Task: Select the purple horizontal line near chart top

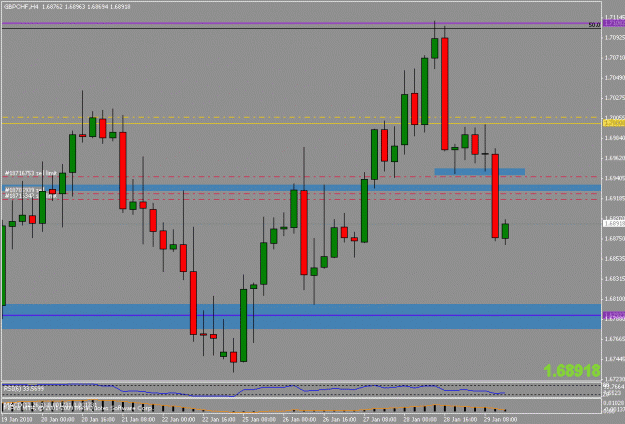Action: coord(302,23)
